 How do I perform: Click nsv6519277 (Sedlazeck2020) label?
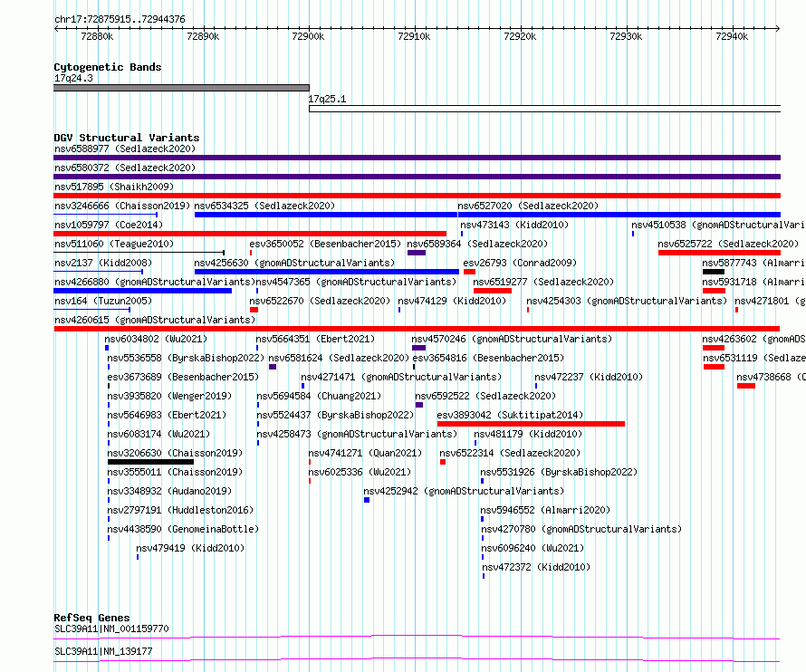point(543,282)
